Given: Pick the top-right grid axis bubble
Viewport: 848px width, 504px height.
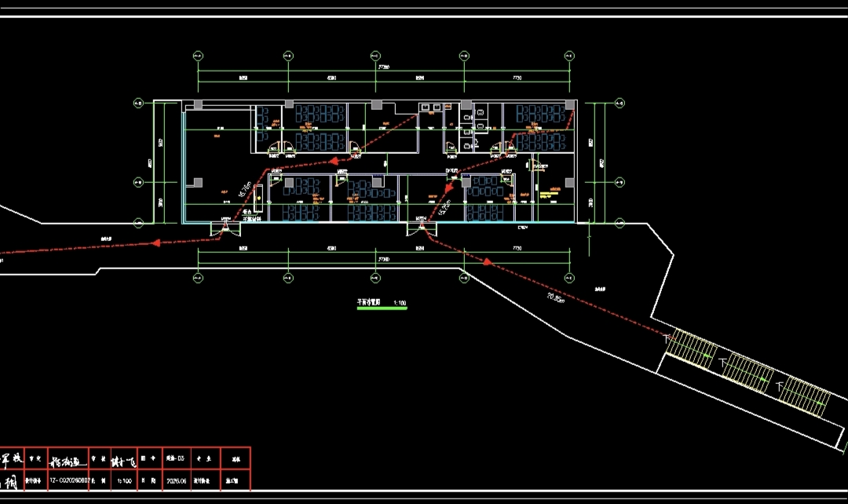Looking at the screenshot, I should click(x=569, y=56).
